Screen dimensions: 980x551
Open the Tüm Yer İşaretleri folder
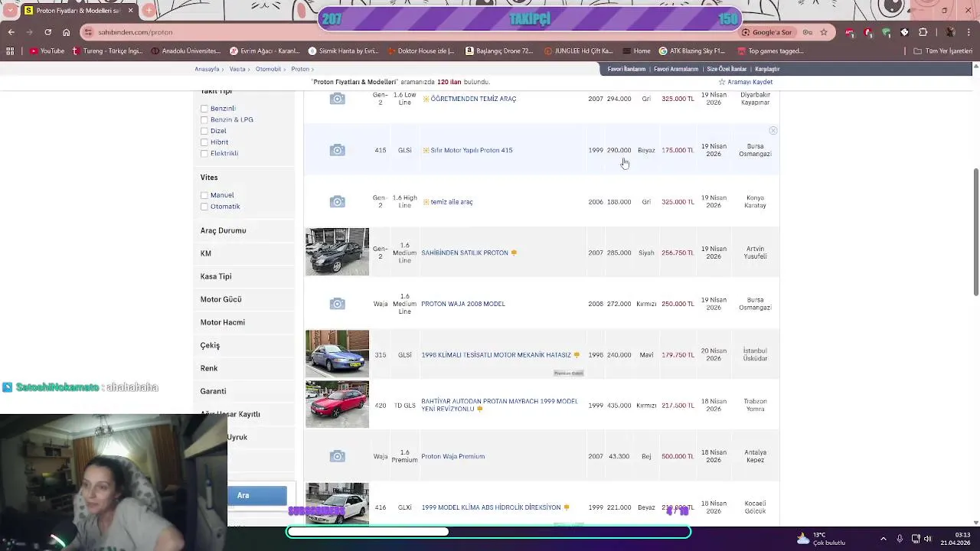(x=942, y=51)
